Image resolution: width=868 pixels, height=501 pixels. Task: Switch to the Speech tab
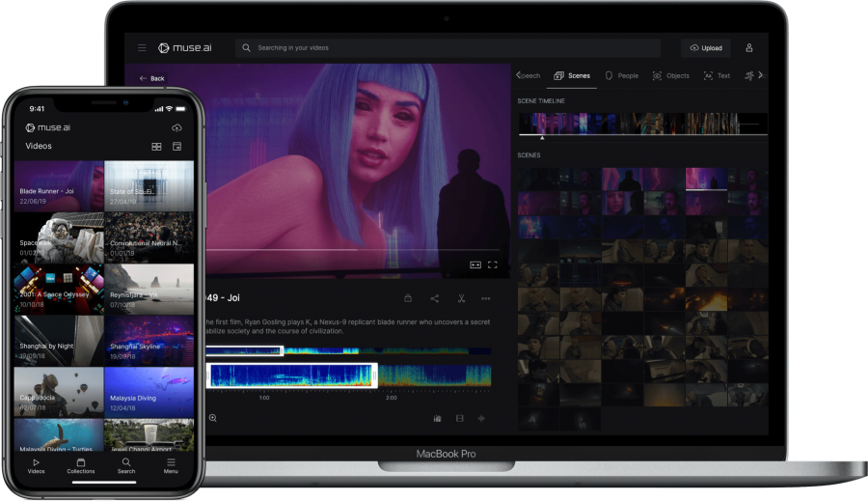(x=529, y=76)
